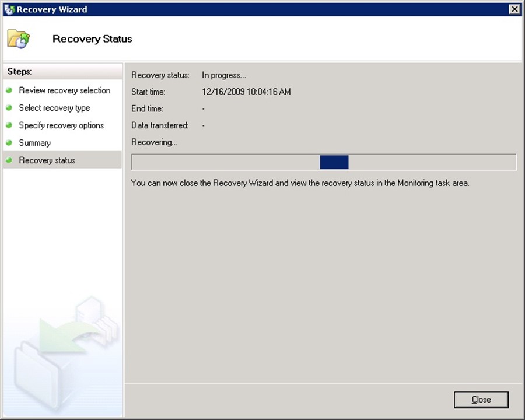
Task: Click green bullet beside Summary step
Action: pyautogui.click(x=9, y=143)
